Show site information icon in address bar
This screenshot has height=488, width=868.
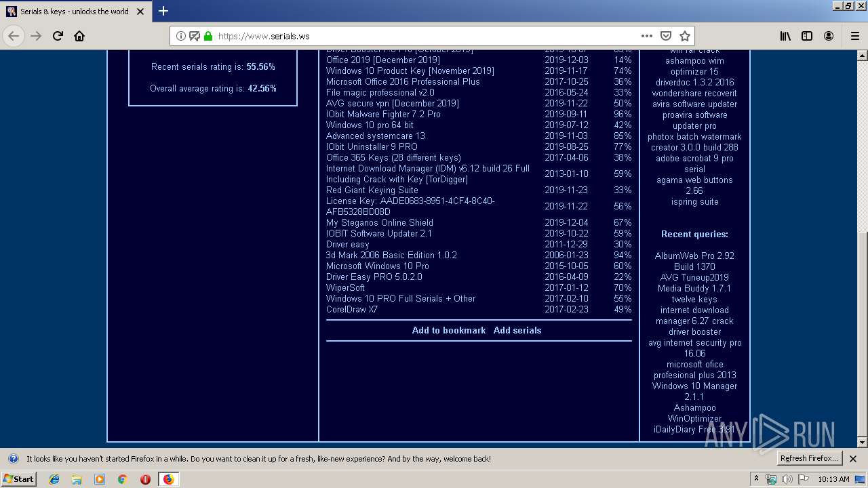point(181,36)
